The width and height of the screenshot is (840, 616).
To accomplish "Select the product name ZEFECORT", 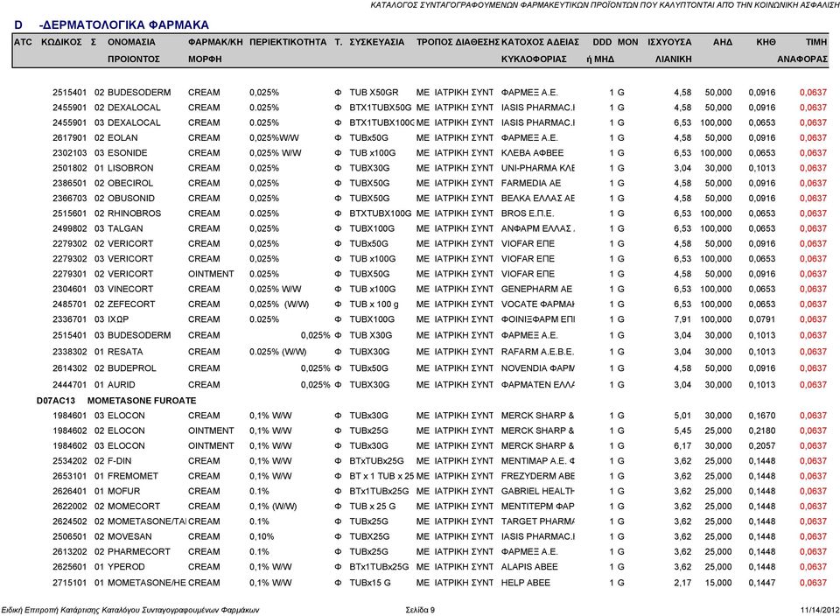I will pos(131,304).
